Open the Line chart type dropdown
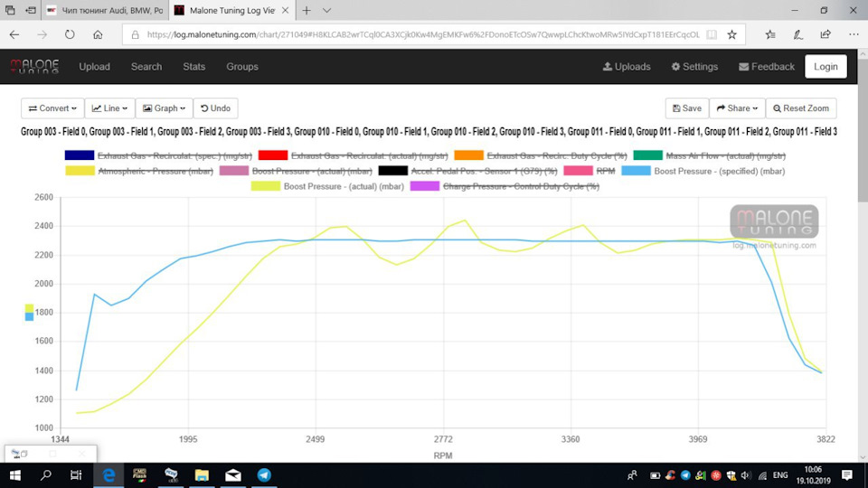This screenshot has height=488, width=868. tap(109, 108)
